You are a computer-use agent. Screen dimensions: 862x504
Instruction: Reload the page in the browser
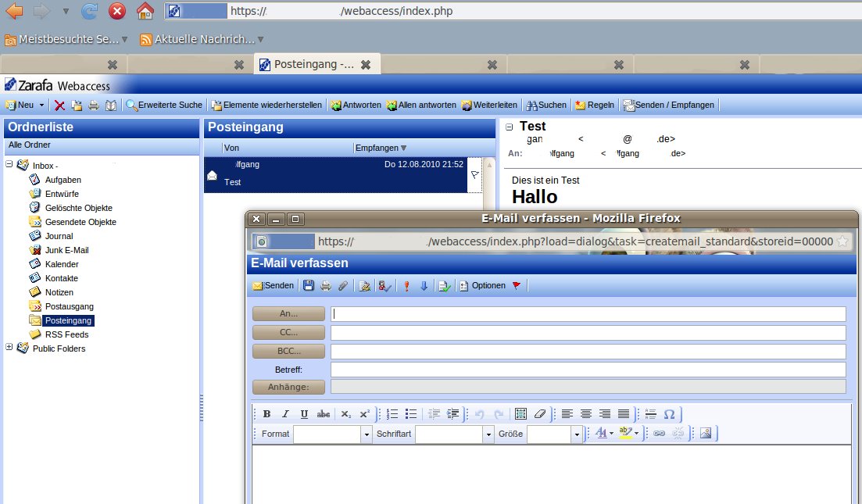89,11
